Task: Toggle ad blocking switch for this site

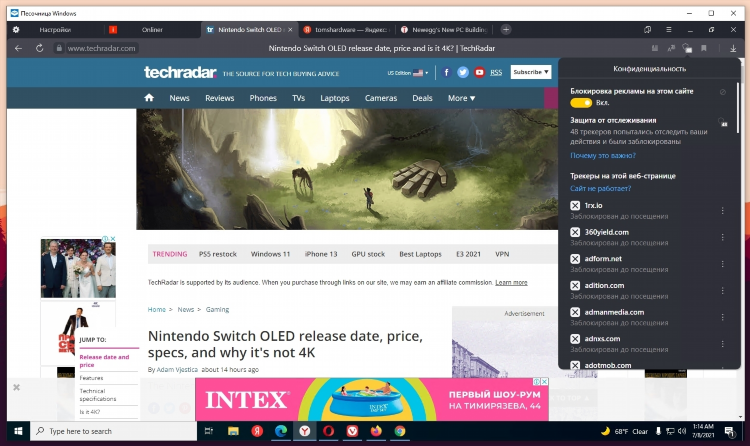Action: 581,103
